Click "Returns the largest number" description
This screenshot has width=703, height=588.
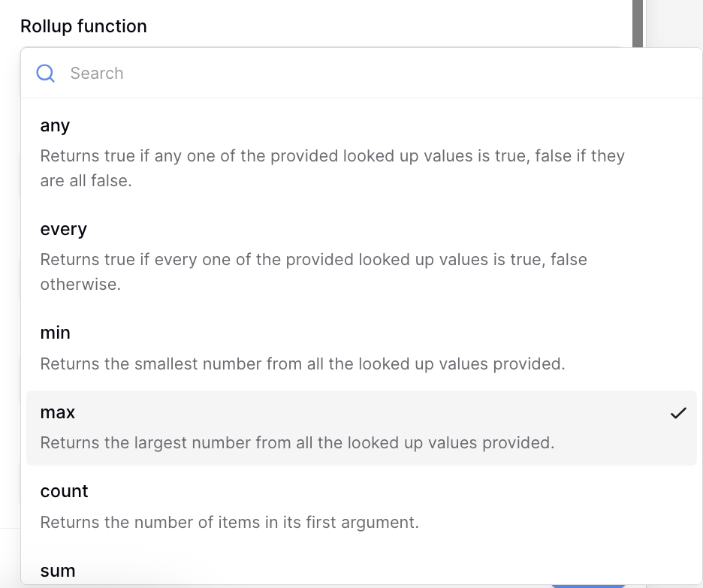[x=297, y=443]
